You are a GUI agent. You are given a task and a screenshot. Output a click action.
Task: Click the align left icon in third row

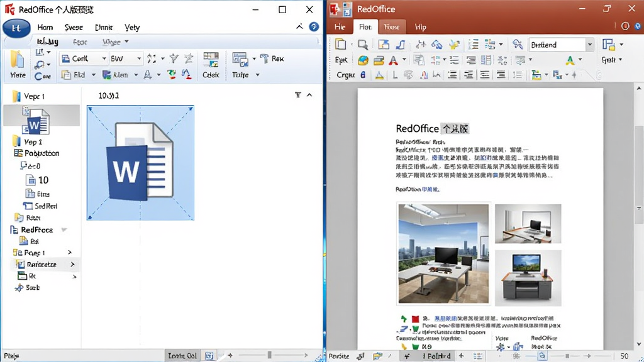452,75
